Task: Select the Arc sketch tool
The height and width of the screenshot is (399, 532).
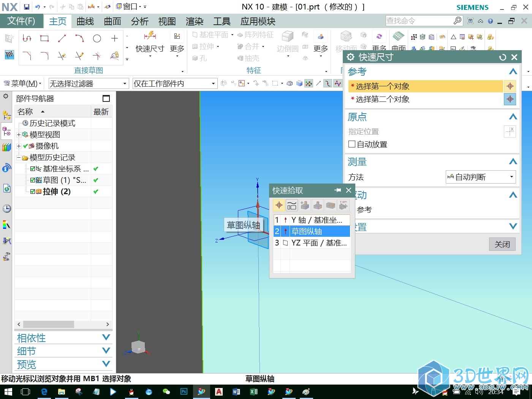Action: pyautogui.click(x=79, y=38)
